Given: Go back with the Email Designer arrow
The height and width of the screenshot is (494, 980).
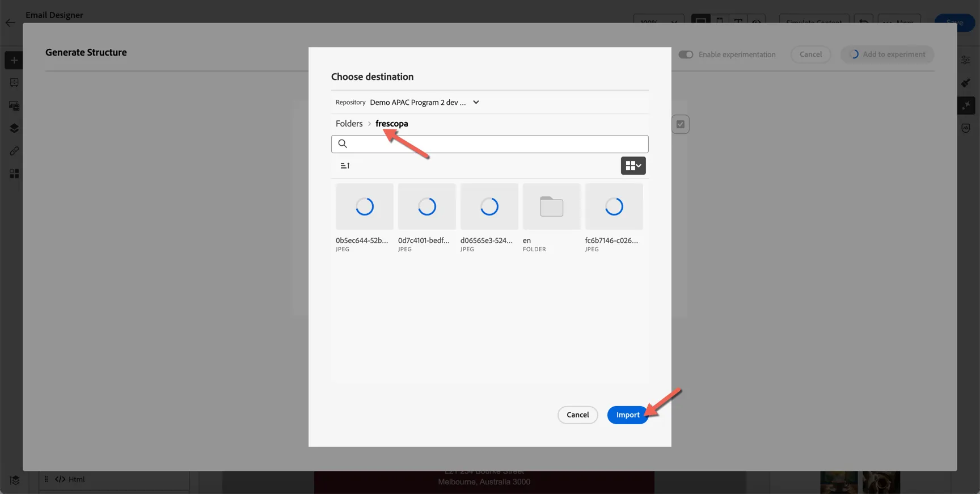Looking at the screenshot, I should (x=10, y=23).
